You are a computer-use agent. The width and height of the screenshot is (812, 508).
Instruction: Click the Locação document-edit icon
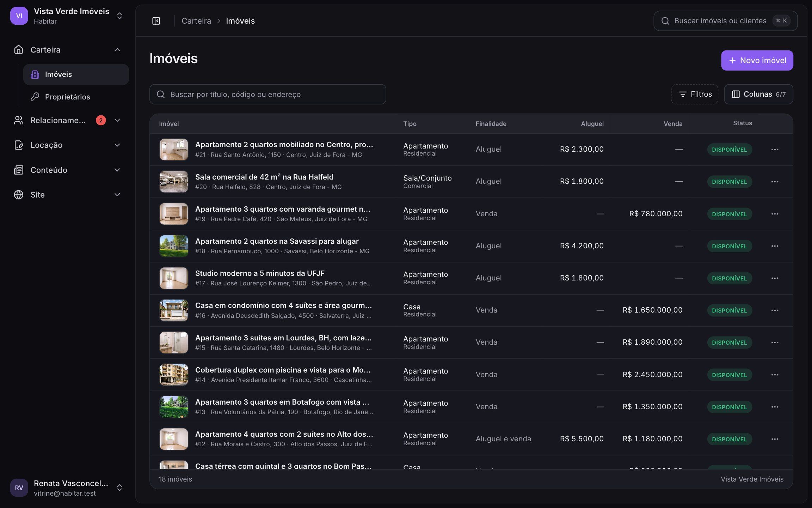[x=18, y=145]
